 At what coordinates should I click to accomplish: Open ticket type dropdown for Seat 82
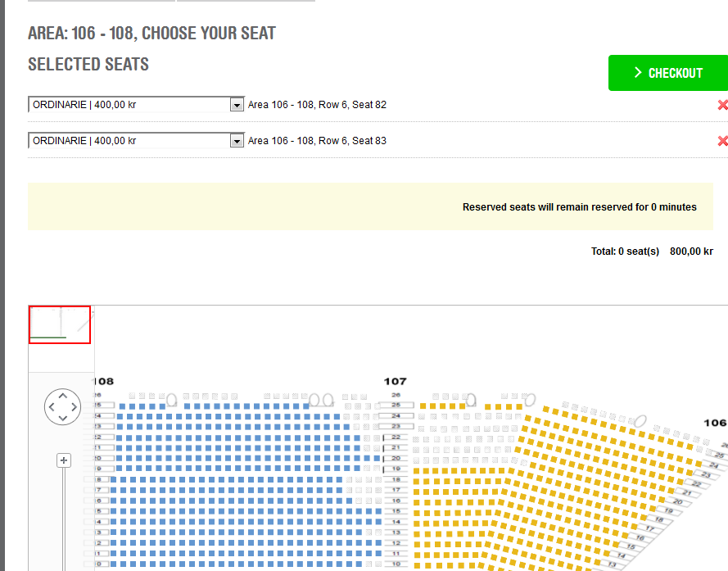tap(136, 105)
